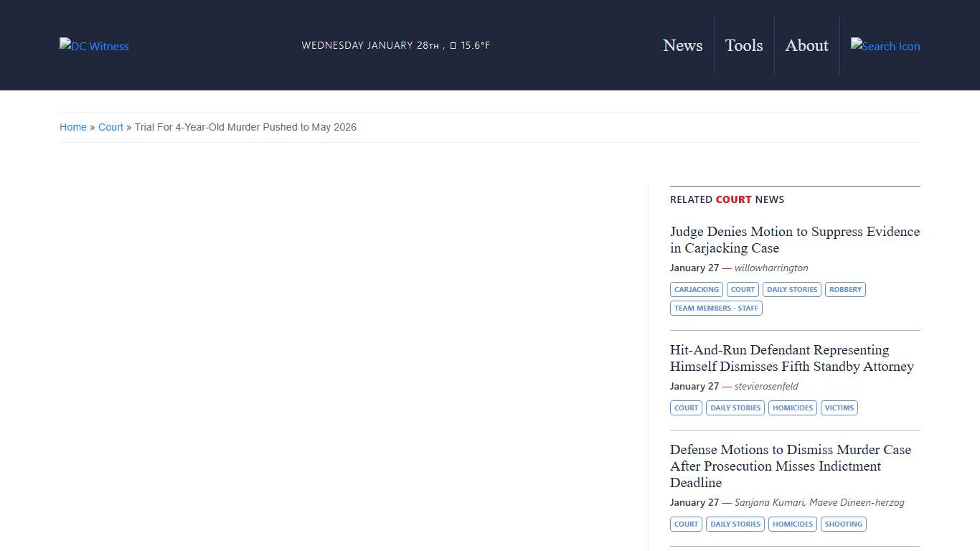980x551 pixels.
Task: Click HOMICIDES tag under hit-and-run article
Action: click(x=792, y=408)
